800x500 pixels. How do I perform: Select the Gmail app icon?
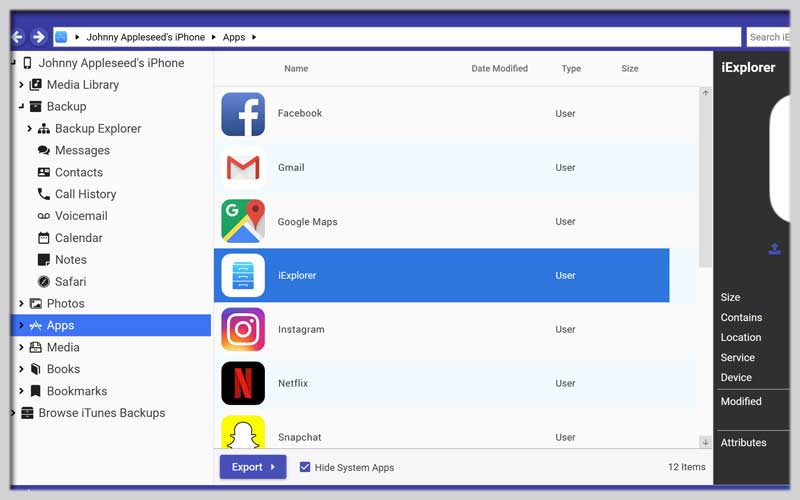point(243,168)
